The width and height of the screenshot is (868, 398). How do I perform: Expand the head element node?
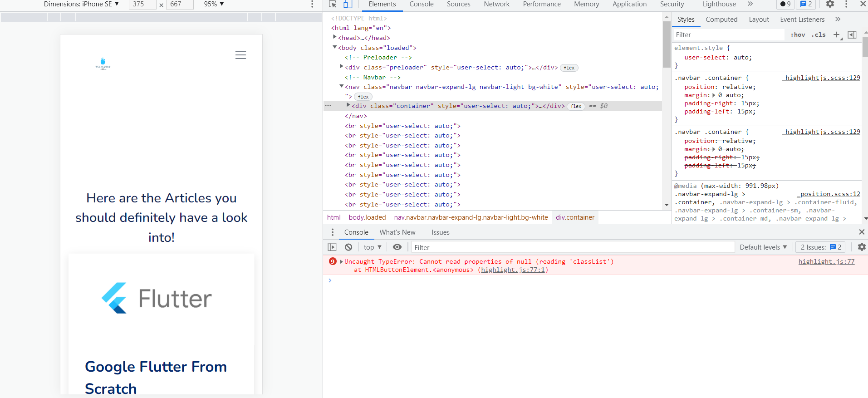(x=335, y=38)
